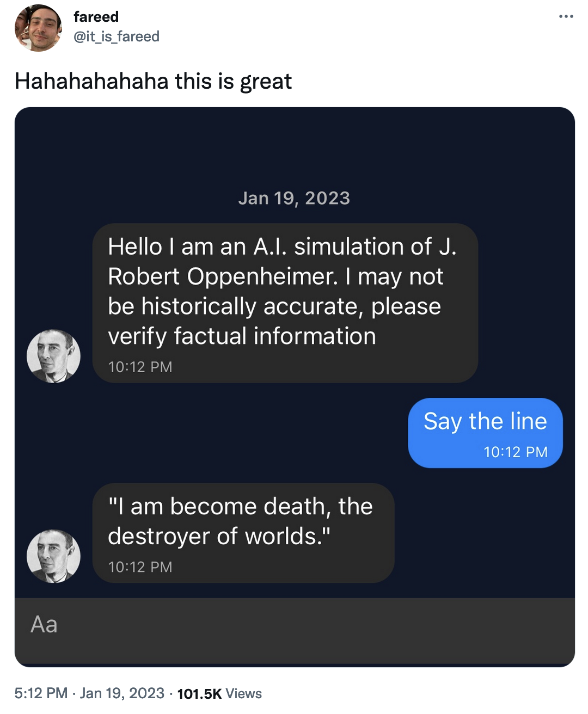Select the tweet text 'Hahahahahaha this is great'
This screenshot has width=588, height=714.
pyautogui.click(x=153, y=81)
